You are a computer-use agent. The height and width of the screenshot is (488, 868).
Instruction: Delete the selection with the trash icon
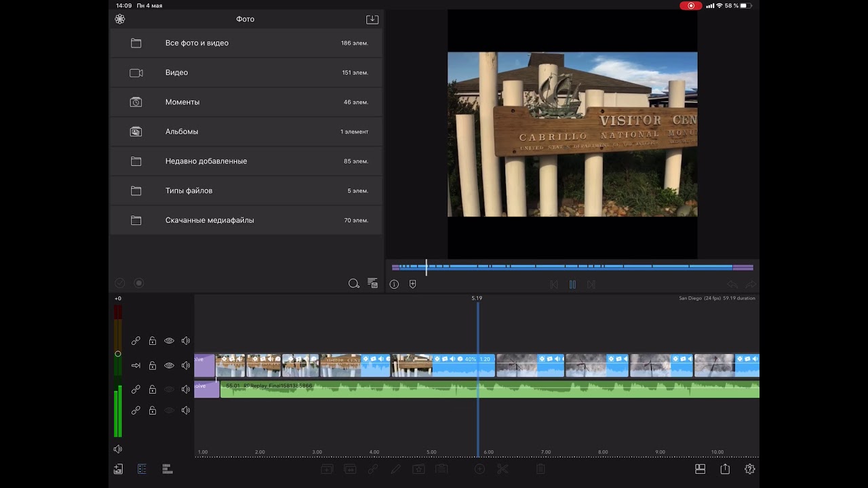pos(540,469)
